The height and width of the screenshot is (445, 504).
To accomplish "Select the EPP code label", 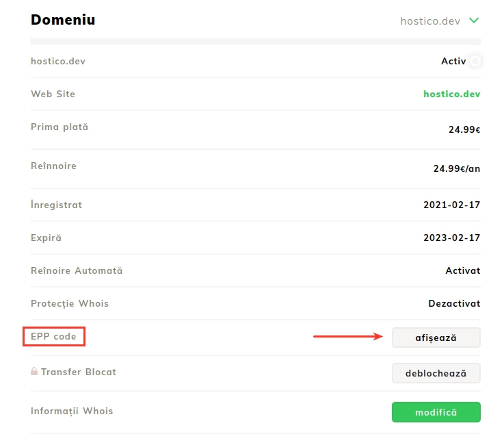I will click(54, 337).
